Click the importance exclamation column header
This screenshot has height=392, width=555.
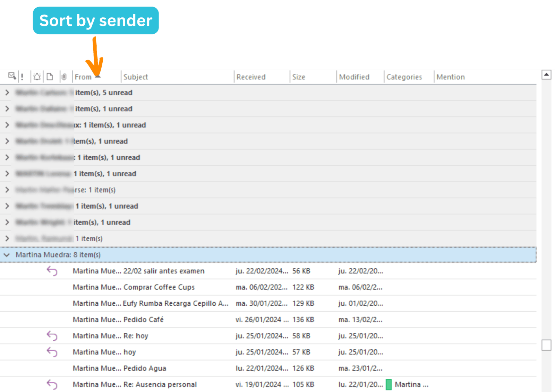[22, 77]
